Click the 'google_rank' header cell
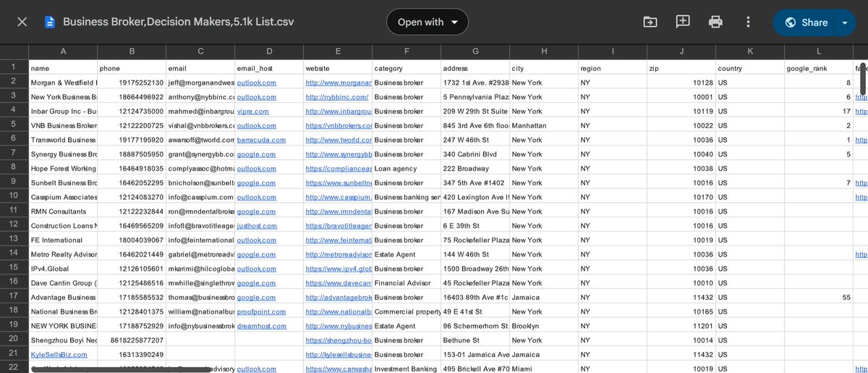This screenshot has height=373, width=868. point(819,68)
